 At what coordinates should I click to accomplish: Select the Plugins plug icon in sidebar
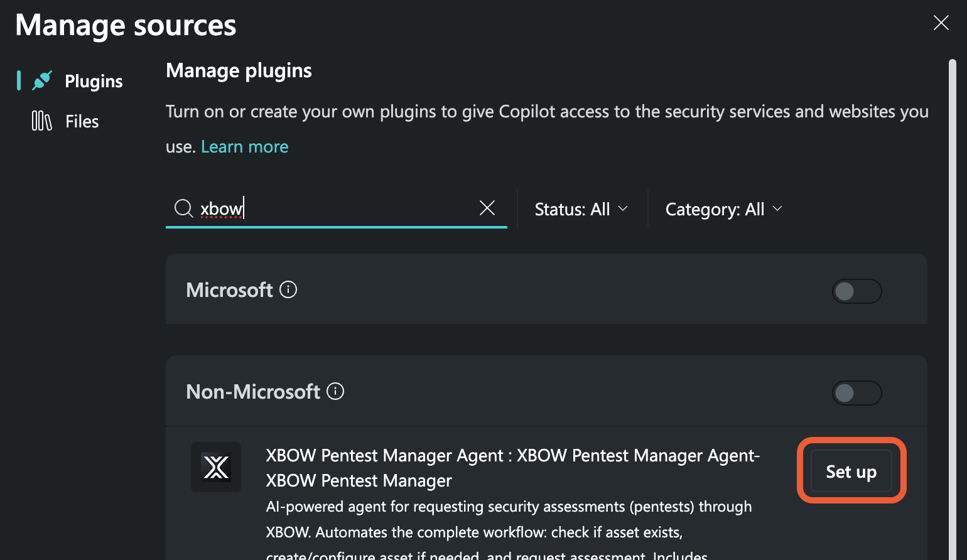pyautogui.click(x=40, y=80)
